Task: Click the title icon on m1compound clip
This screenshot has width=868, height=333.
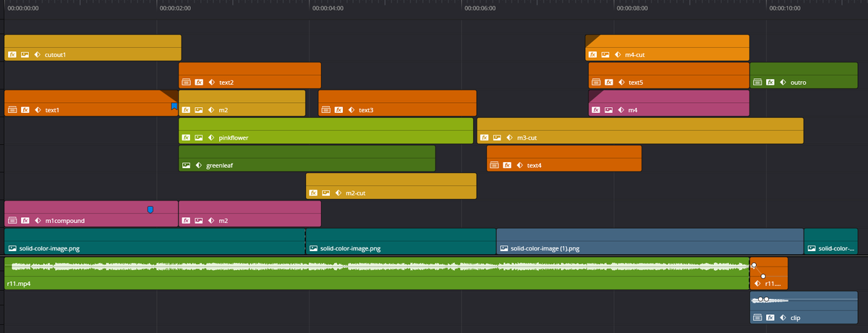Action: [12, 220]
